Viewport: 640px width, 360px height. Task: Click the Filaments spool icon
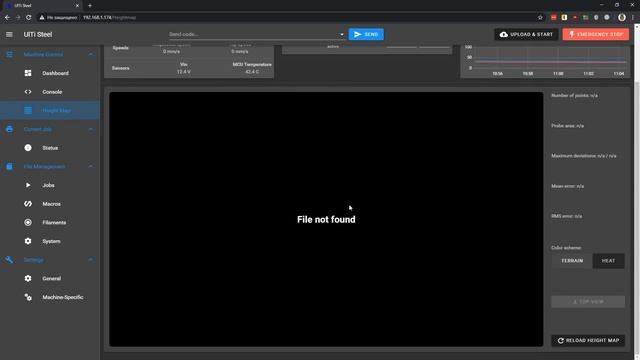point(28,222)
